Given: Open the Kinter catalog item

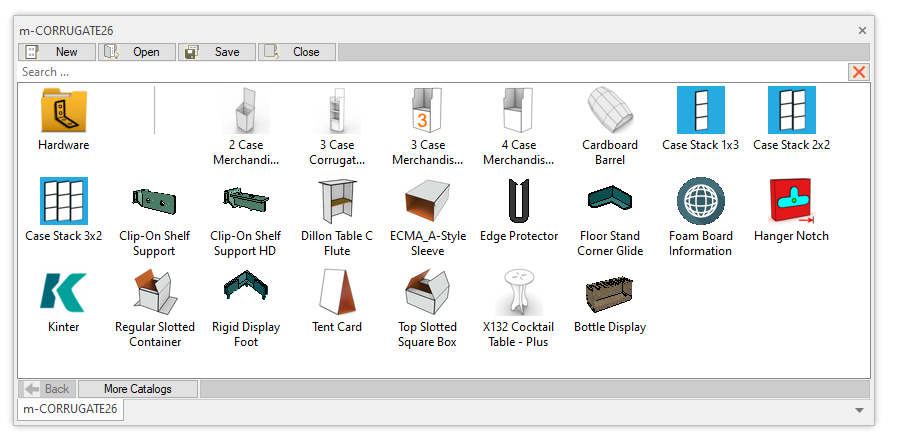Looking at the screenshot, I should click(63, 293).
